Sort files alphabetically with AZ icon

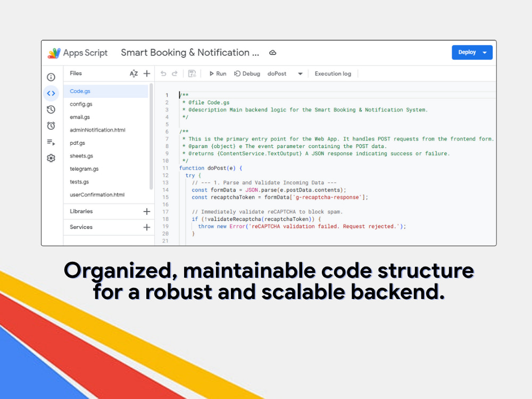tap(134, 73)
